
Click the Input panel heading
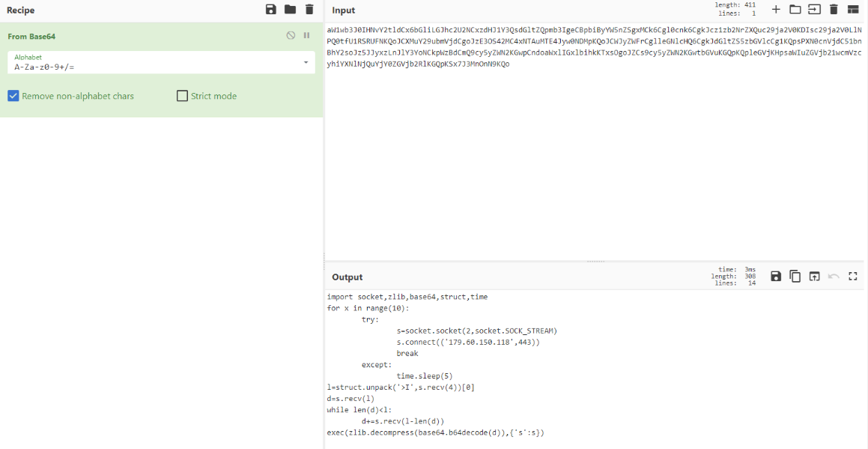(x=343, y=10)
